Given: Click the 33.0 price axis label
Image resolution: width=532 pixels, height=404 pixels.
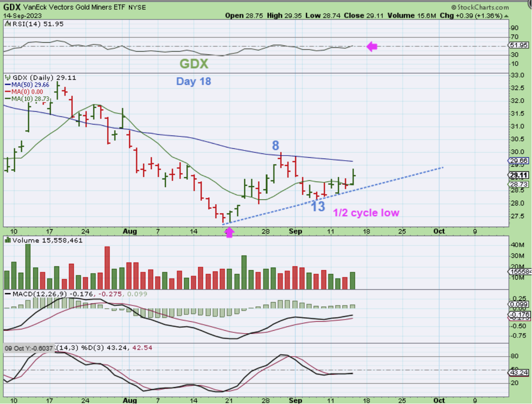Looking at the screenshot, I should pyautogui.click(x=517, y=75).
